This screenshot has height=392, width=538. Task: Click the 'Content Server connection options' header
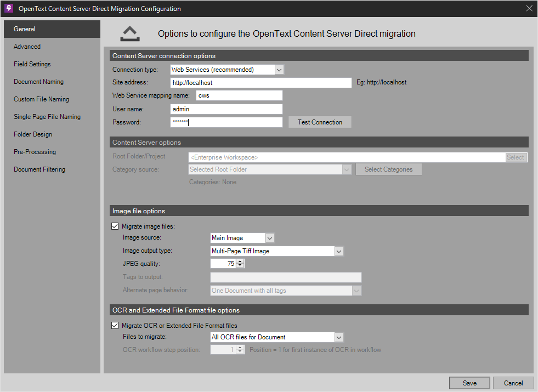[x=319, y=55]
